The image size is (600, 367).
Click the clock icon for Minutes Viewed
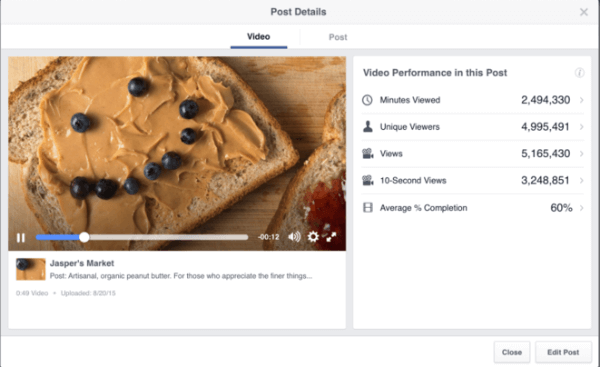[x=367, y=100]
